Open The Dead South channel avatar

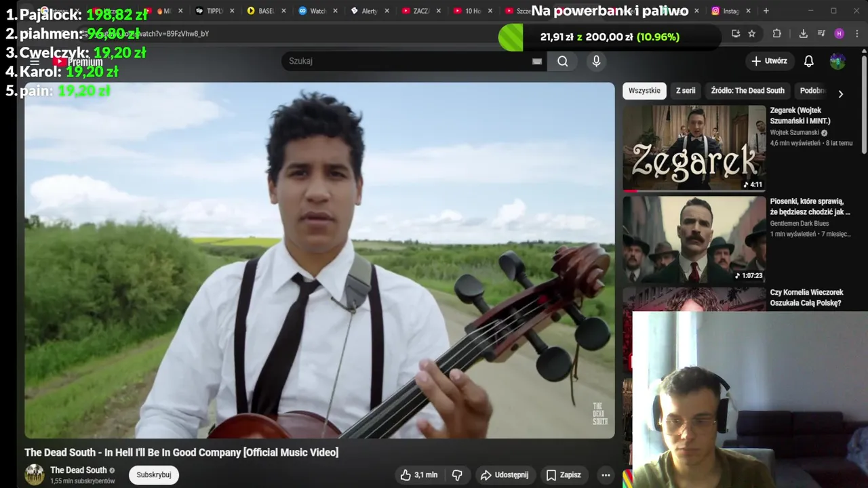(35, 474)
